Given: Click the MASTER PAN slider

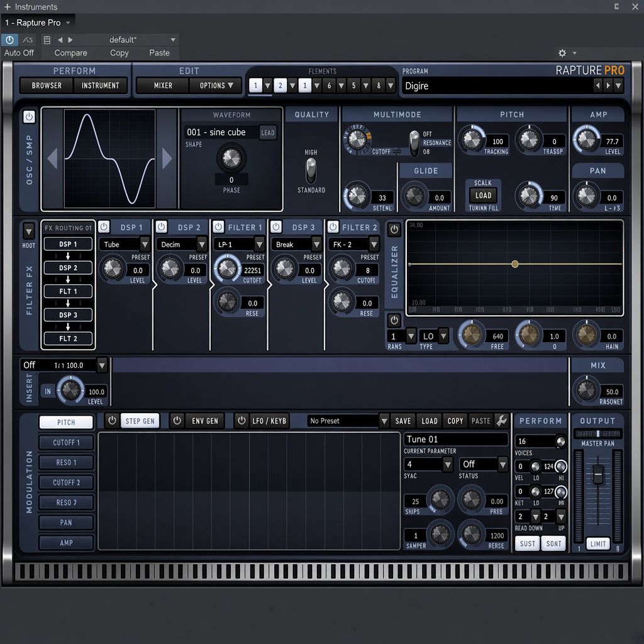Looking at the screenshot, I should [598, 433].
